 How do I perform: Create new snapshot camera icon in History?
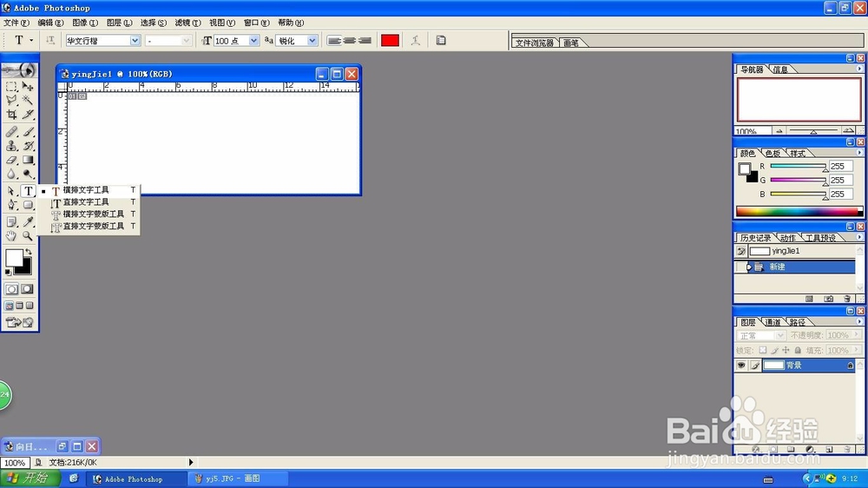828,299
